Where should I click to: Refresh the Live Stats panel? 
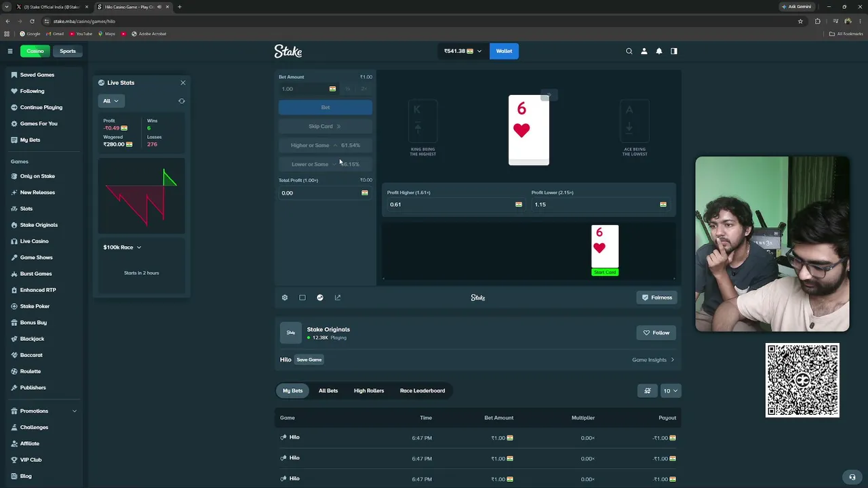[x=182, y=101]
